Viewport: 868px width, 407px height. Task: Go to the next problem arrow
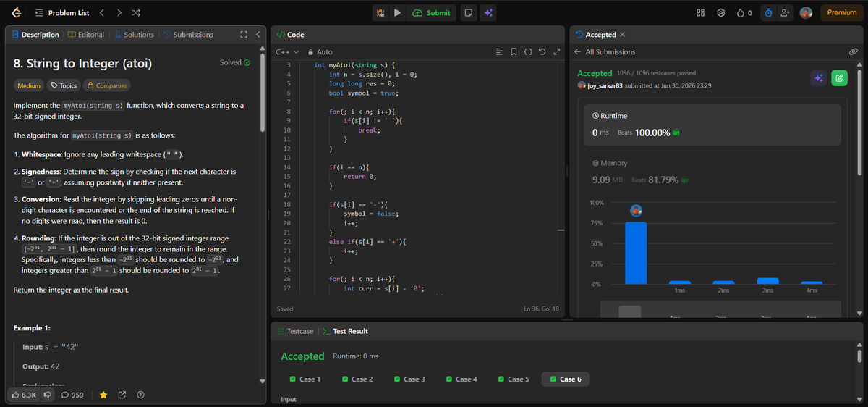pos(119,12)
